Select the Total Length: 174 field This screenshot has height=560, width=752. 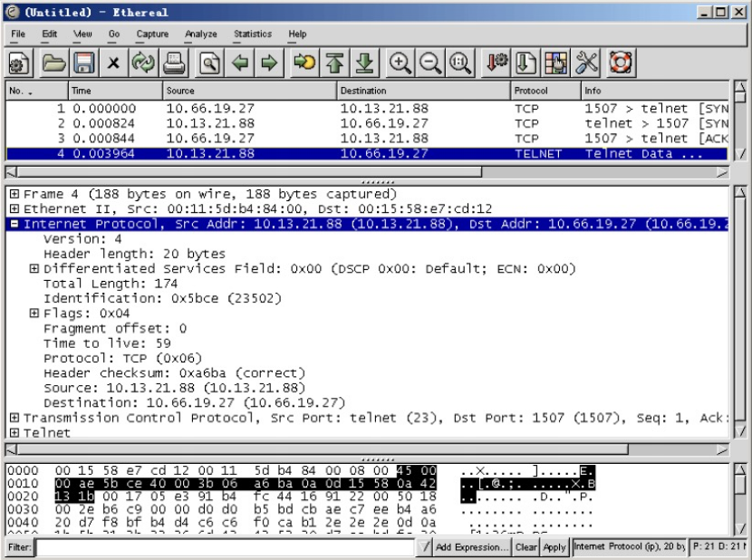[111, 283]
